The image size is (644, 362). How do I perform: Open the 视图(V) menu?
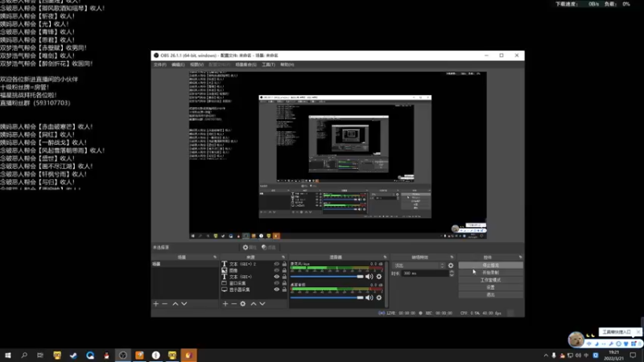pyautogui.click(x=196, y=65)
